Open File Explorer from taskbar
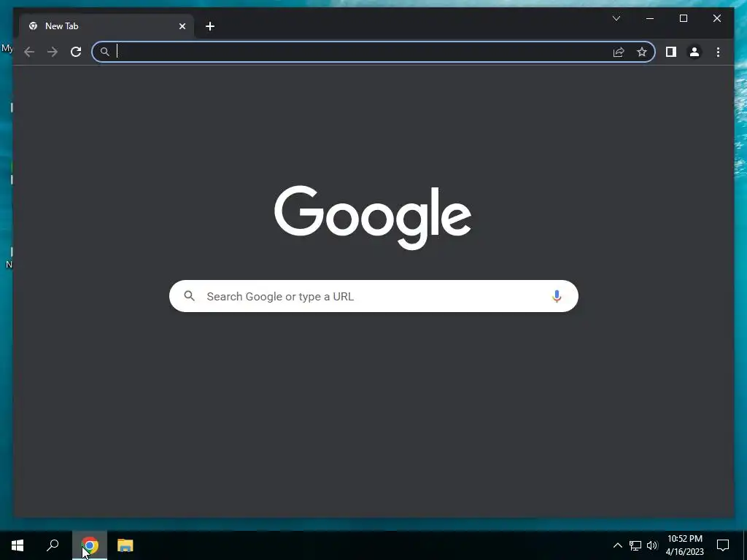Screen dimensions: 747x560 [x=125, y=545]
